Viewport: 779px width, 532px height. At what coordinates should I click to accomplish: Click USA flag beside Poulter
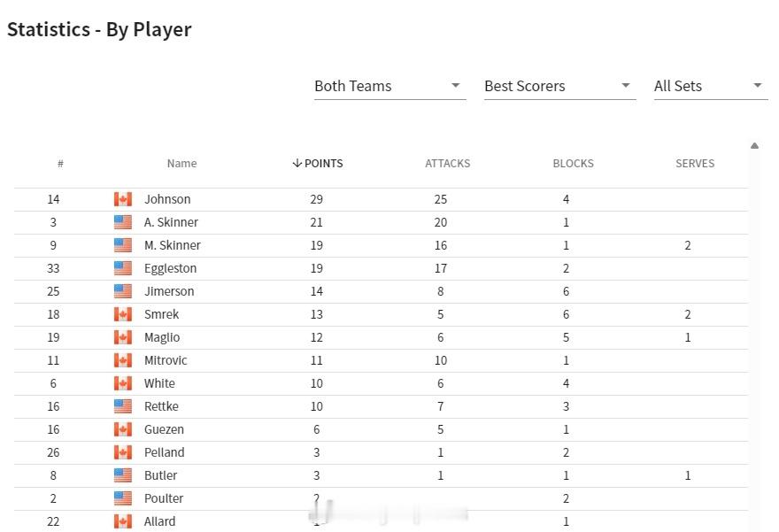coord(123,498)
